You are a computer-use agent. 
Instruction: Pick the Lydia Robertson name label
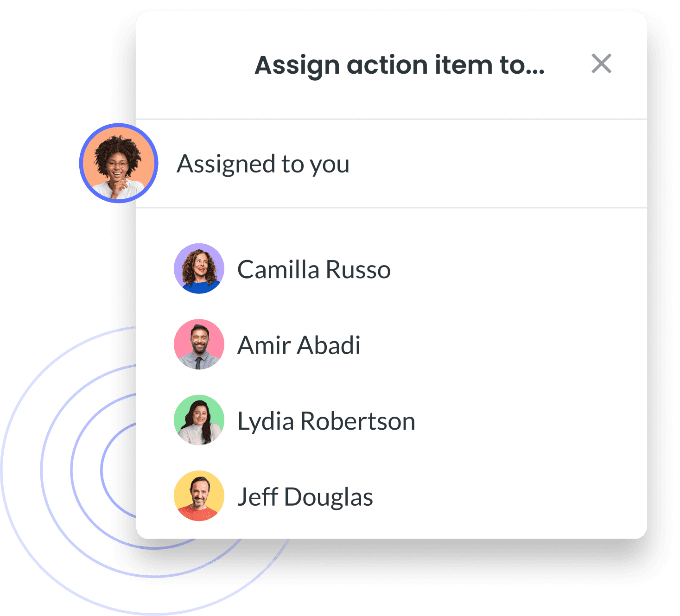tap(326, 421)
